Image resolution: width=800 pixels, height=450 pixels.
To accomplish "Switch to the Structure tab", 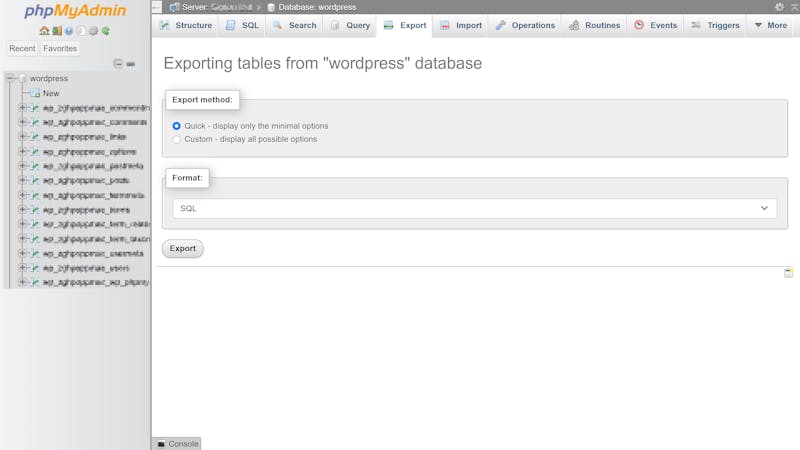I will 185,25.
